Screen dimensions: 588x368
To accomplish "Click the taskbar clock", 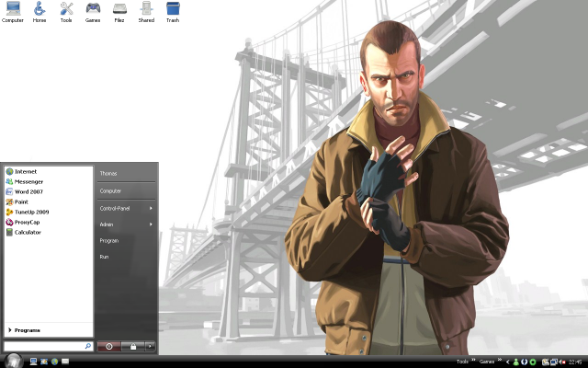I will (575, 362).
